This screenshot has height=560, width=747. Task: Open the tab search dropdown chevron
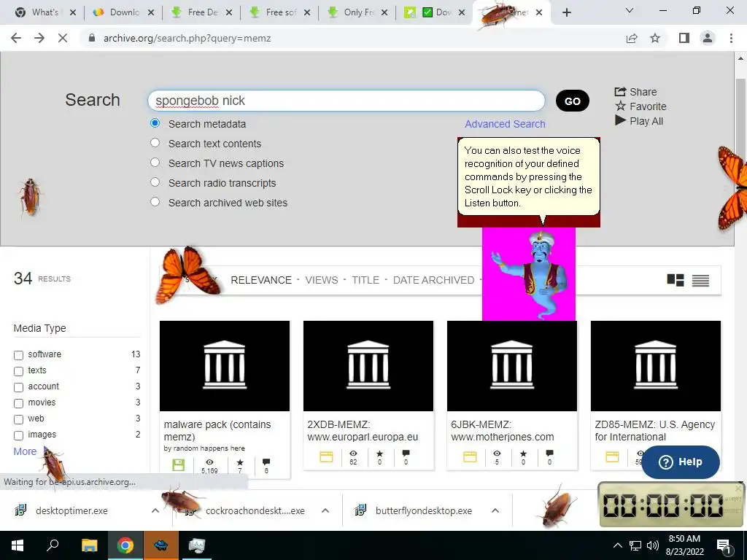(630, 10)
